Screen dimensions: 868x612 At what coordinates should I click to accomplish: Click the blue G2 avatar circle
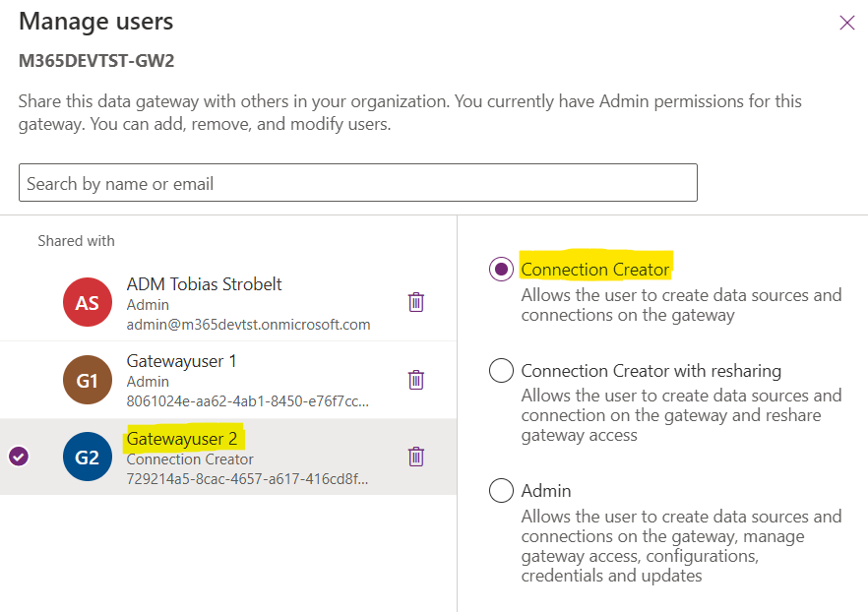[88, 457]
